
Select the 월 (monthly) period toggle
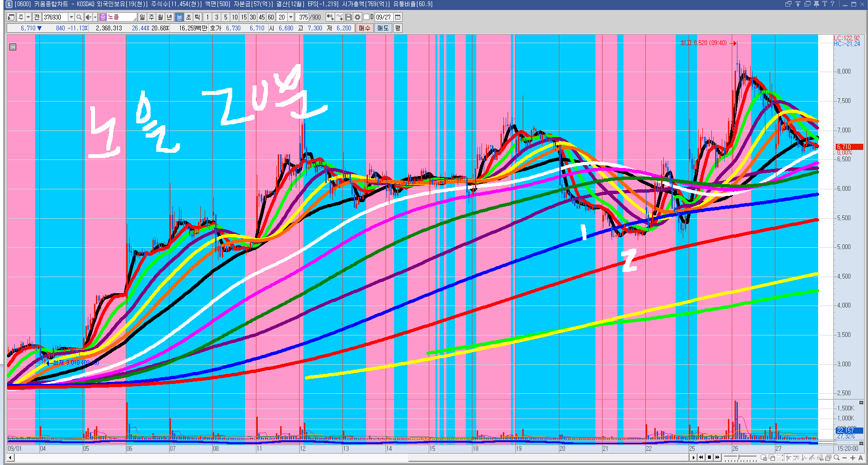click(x=160, y=17)
